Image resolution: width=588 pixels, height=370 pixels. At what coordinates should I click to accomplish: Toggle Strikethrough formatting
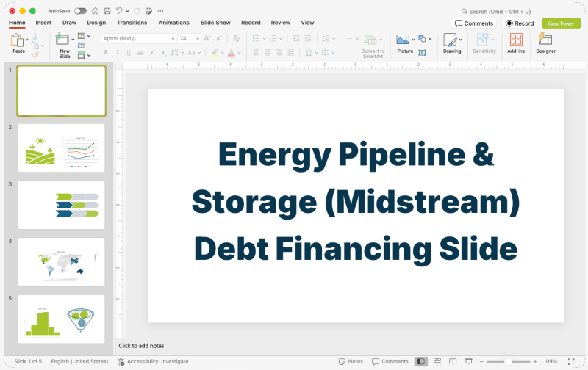coord(140,53)
